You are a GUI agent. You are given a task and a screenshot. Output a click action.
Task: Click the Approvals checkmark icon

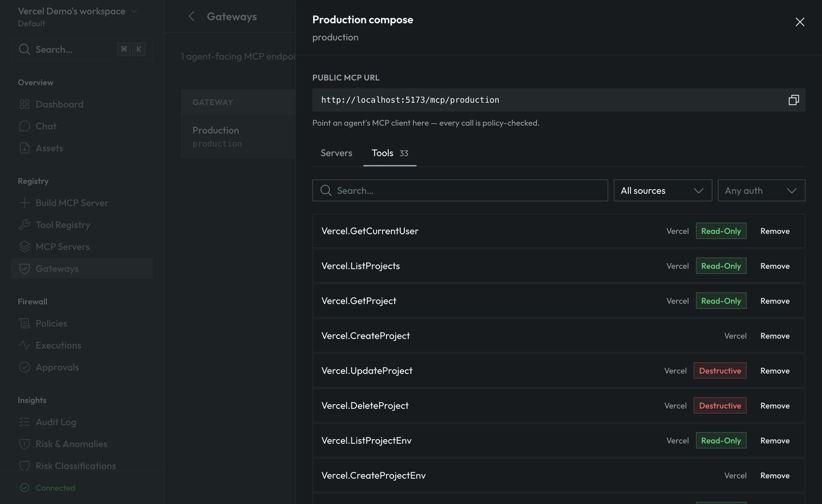[25, 367]
